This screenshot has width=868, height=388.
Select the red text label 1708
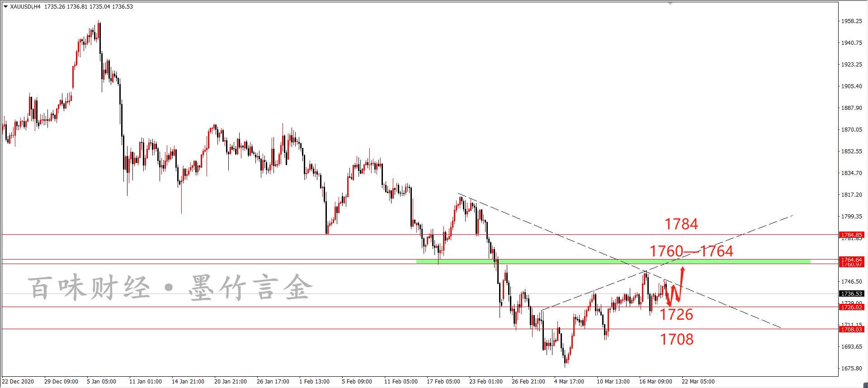click(x=676, y=339)
